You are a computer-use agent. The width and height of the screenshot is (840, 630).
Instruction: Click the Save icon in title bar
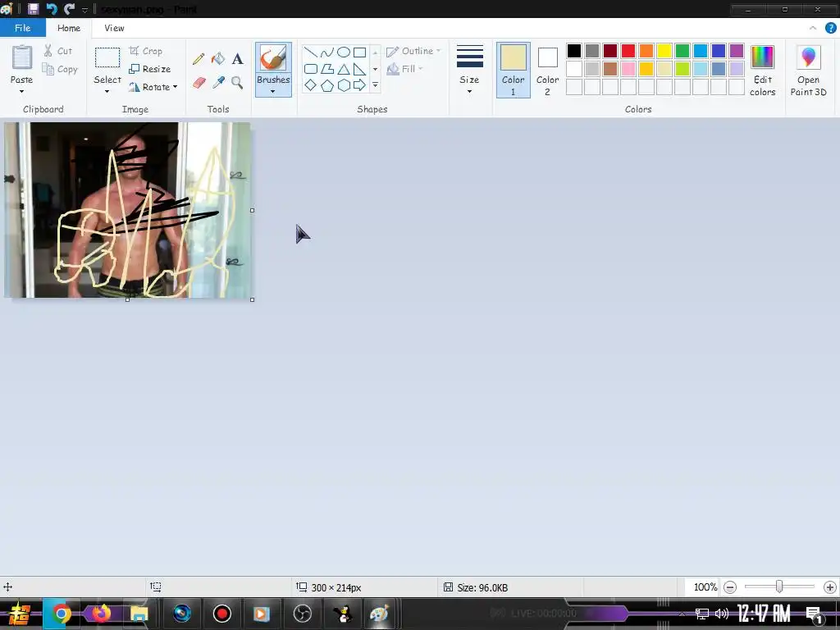pos(33,8)
